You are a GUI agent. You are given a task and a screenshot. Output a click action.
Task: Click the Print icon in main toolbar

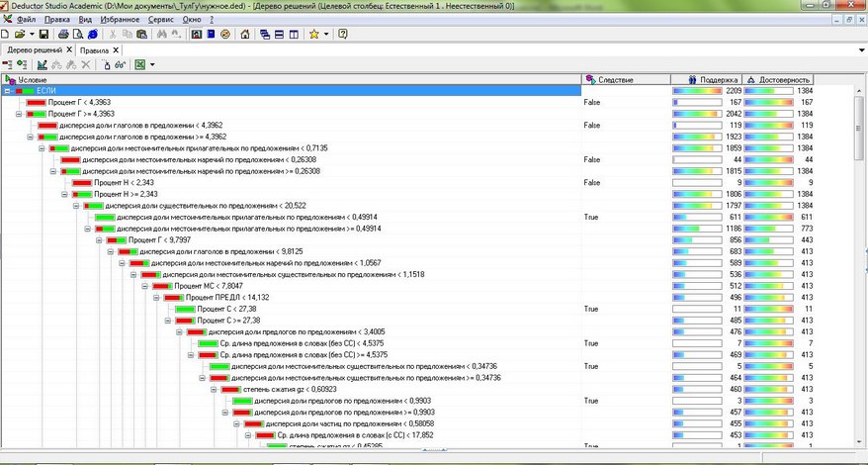point(62,34)
